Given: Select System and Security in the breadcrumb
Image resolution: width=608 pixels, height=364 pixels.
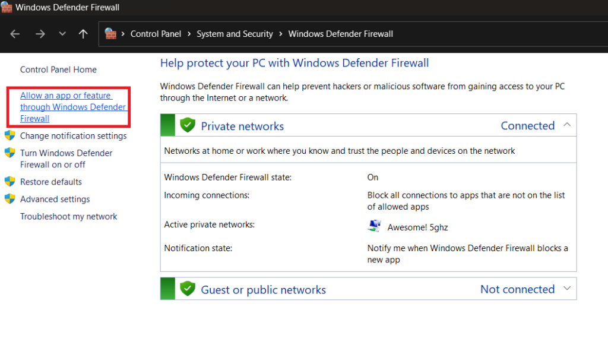Looking at the screenshot, I should 235,34.
